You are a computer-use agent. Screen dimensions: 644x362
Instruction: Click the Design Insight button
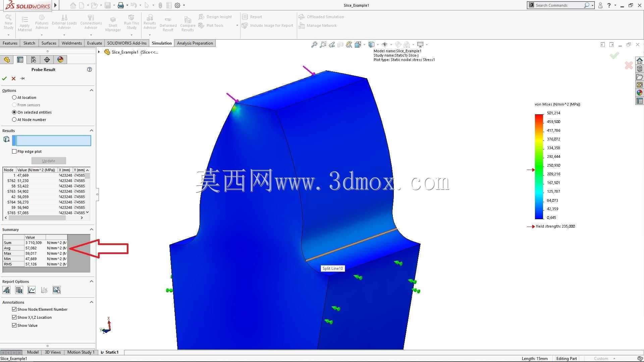(215, 17)
